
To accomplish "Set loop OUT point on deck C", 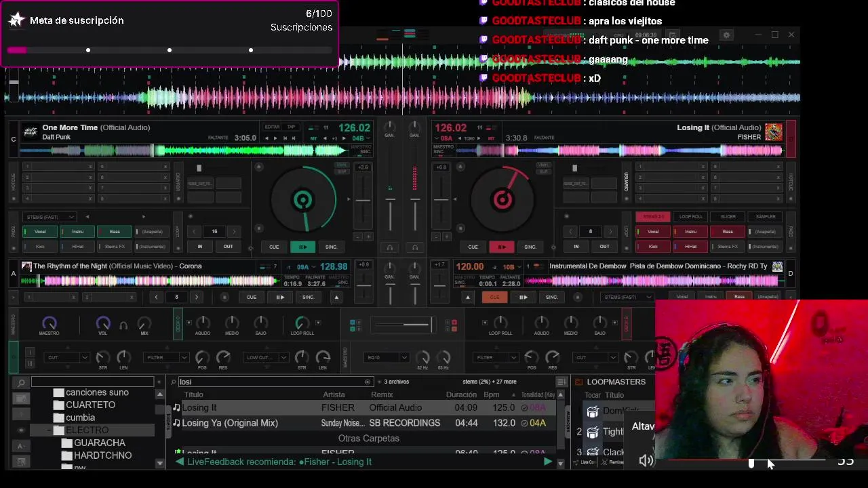I will [228, 247].
